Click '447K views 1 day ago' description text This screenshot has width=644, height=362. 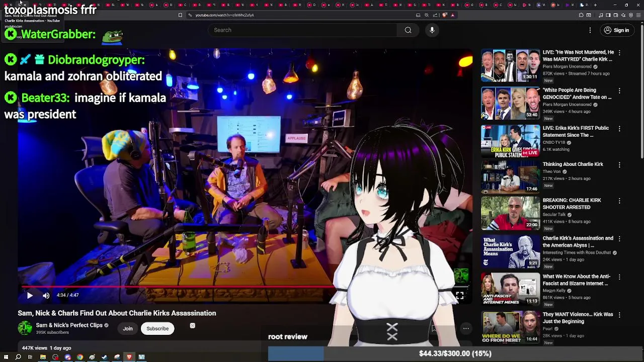(46, 348)
